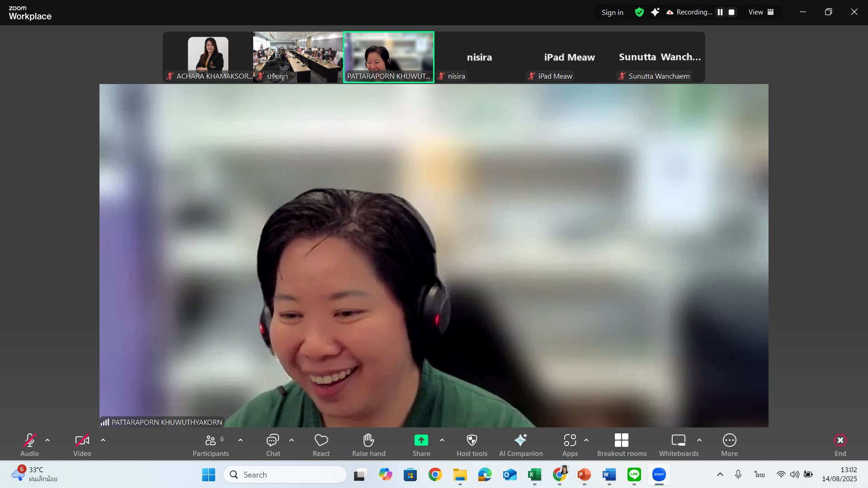Click the green encryption shield icon
The width and height of the screenshot is (868, 488).
pyautogui.click(x=639, y=12)
